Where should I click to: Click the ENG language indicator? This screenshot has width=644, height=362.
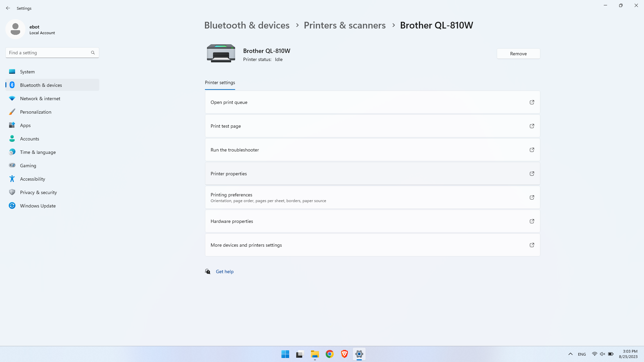pos(582,354)
